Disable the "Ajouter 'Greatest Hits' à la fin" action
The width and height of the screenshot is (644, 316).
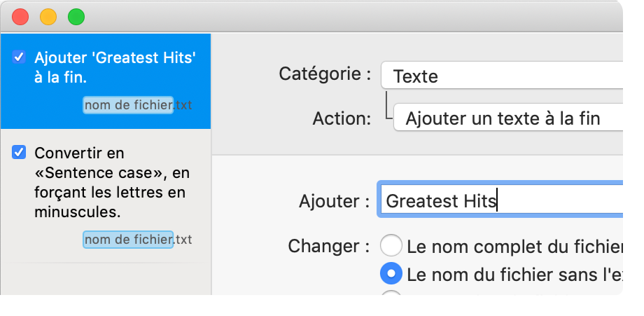click(x=20, y=57)
